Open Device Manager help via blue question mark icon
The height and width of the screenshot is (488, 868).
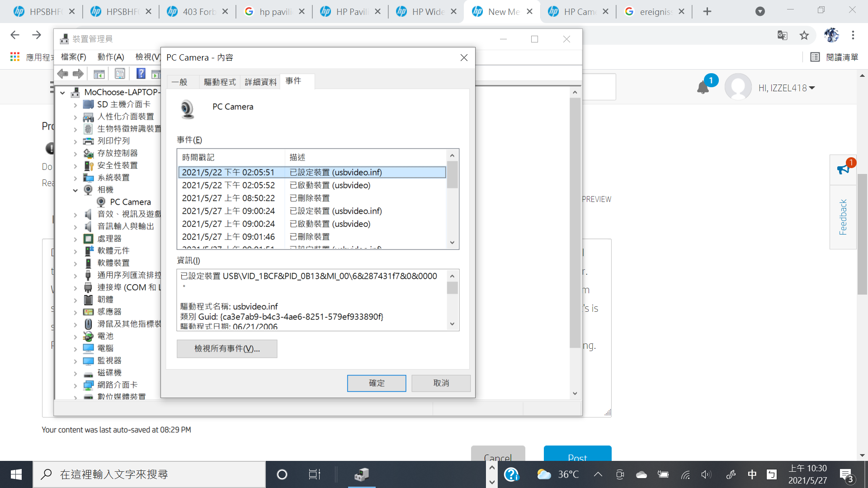click(x=141, y=73)
